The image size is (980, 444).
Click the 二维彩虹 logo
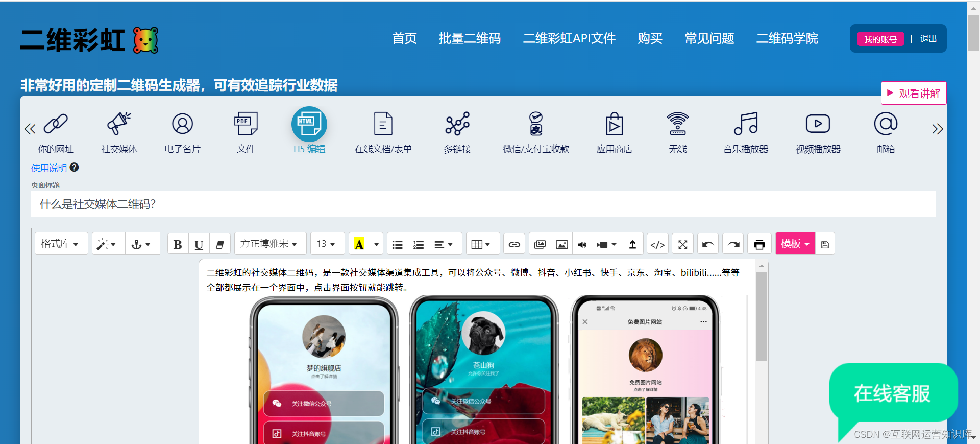(89, 40)
